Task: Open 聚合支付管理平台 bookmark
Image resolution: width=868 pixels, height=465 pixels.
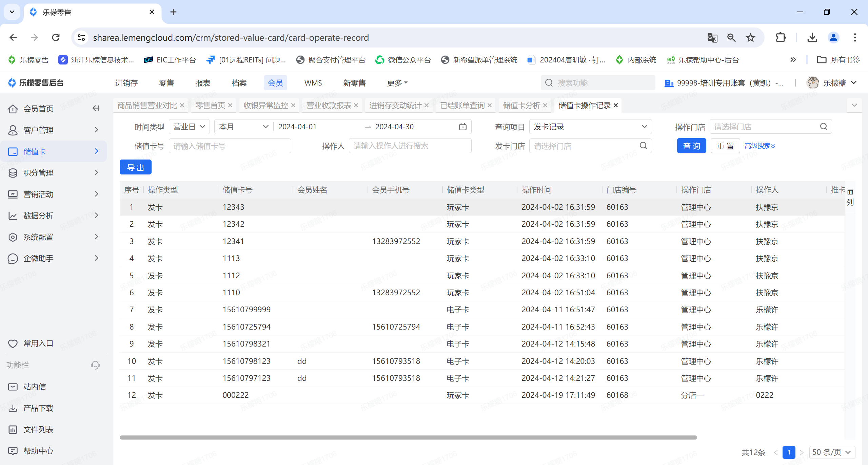Action: (331, 60)
